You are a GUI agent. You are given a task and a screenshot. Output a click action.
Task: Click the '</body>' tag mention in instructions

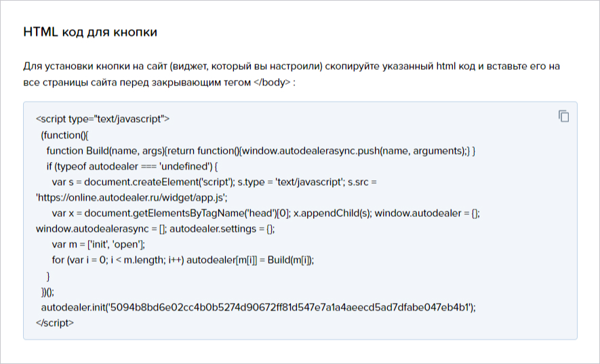[x=272, y=82]
